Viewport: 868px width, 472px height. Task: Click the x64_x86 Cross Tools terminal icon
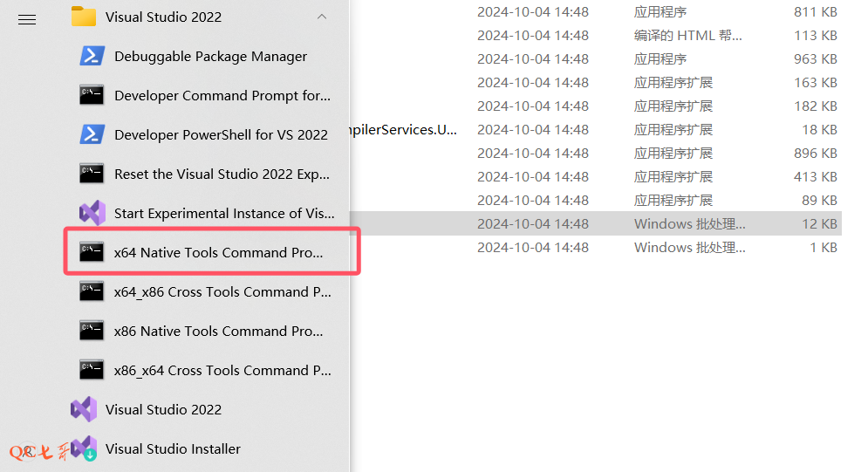(92, 291)
